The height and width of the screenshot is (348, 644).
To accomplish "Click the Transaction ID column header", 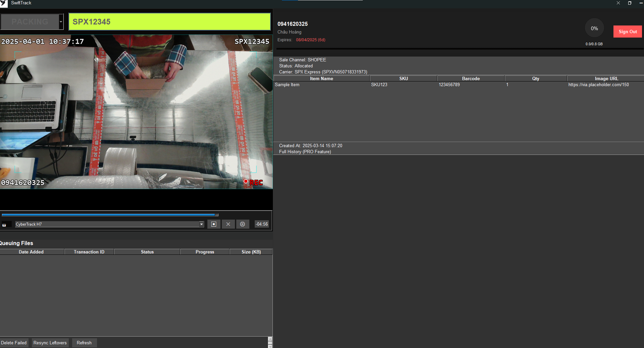I will coord(89,252).
